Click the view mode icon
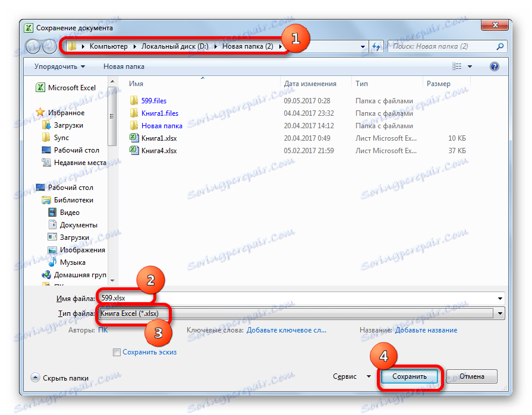Viewport: 532px width, 415px height. point(457,66)
